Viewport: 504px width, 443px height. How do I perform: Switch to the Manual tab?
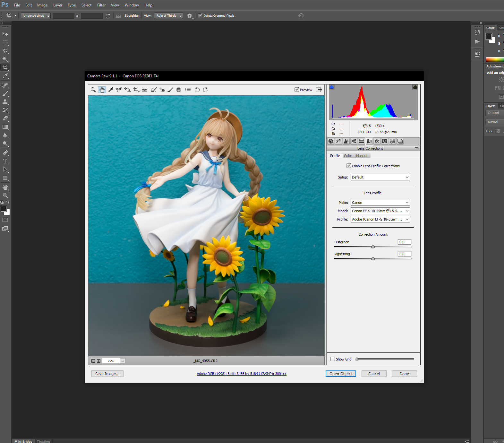tap(362, 156)
